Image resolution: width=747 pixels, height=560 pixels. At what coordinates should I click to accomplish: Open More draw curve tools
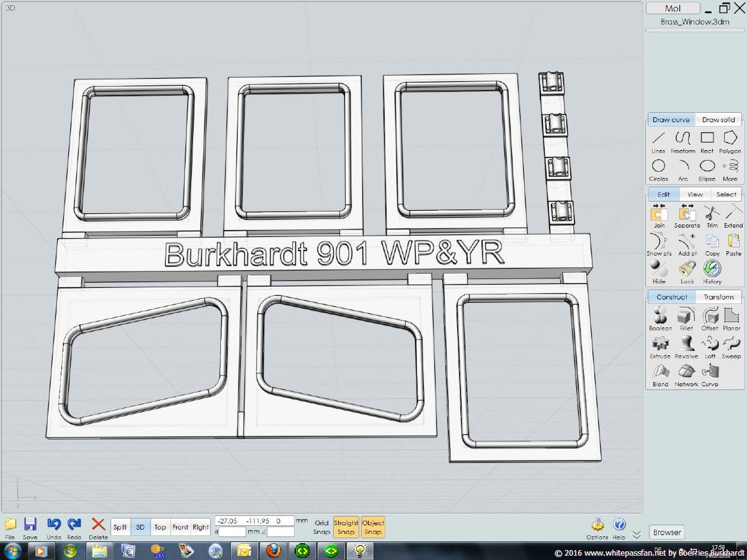[730, 170]
